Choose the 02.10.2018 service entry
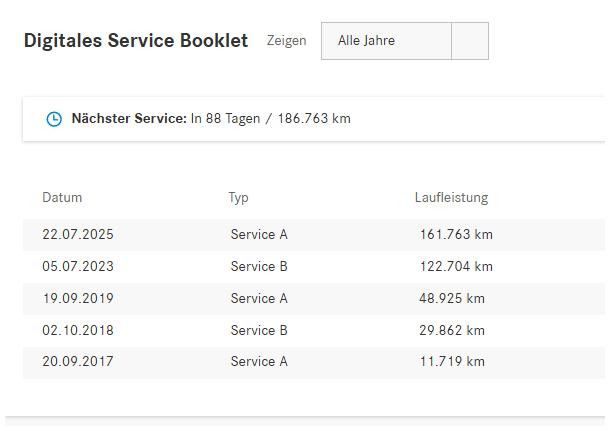Viewport: 610px width, 431px height. pos(314,330)
